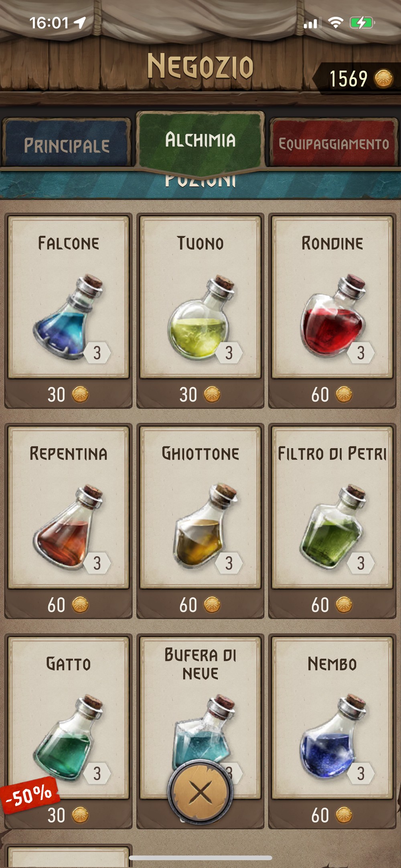Buy Nembo for 60 coins
Image resolution: width=401 pixels, height=868 pixels.
332,815
